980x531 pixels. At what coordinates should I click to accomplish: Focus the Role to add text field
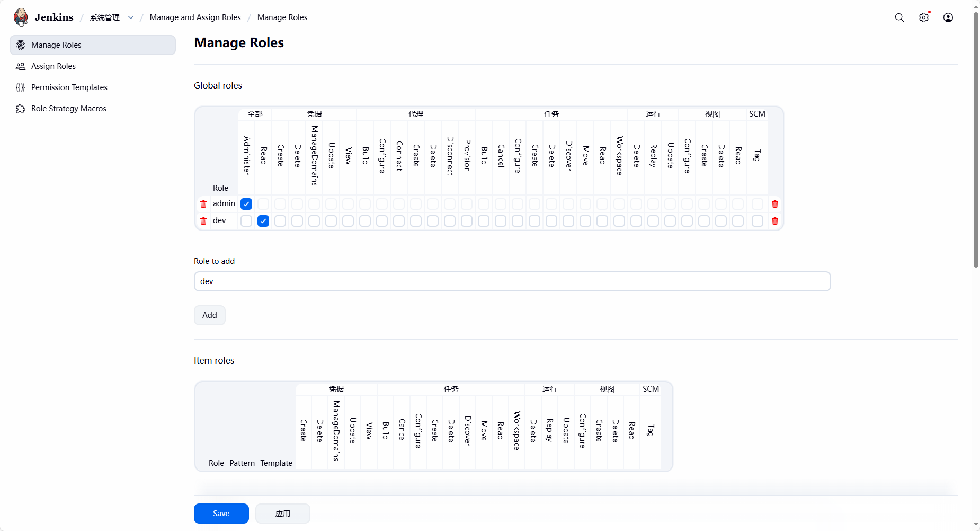tap(512, 281)
